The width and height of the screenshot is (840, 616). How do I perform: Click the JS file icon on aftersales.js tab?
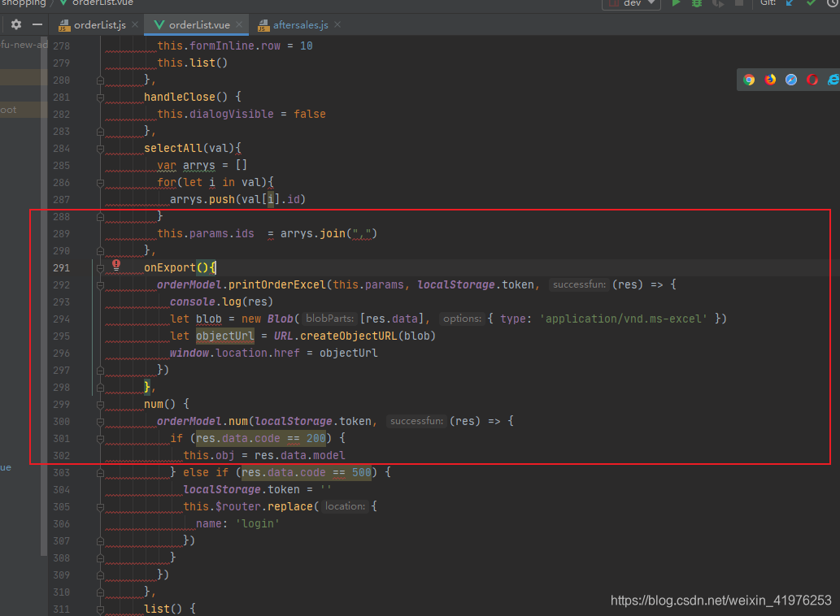point(263,25)
